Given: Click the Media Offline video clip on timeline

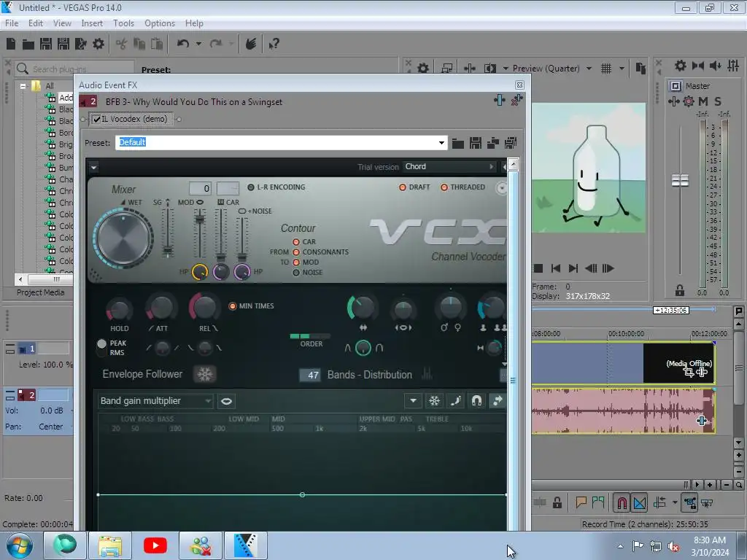Looking at the screenshot, I should (x=679, y=363).
